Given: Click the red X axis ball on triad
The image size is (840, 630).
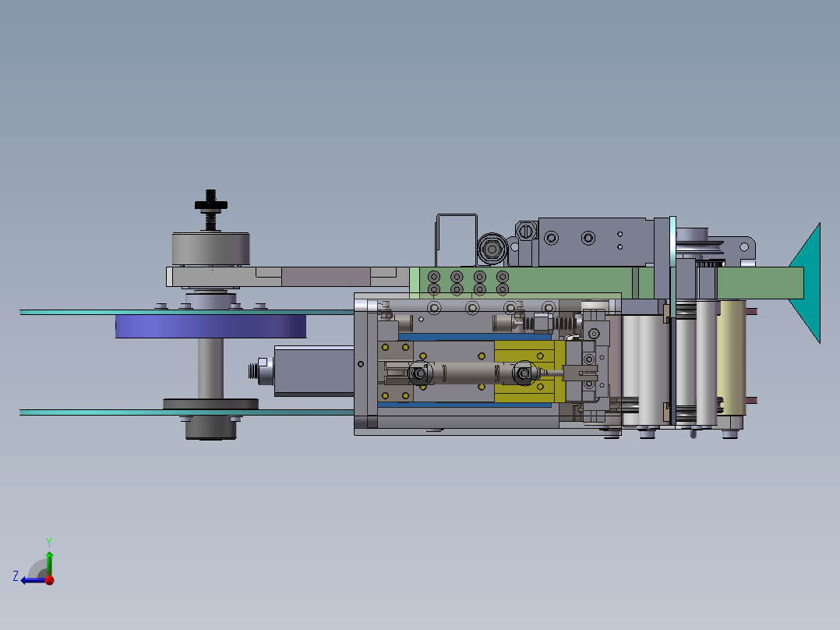Looking at the screenshot, I should tap(50, 580).
